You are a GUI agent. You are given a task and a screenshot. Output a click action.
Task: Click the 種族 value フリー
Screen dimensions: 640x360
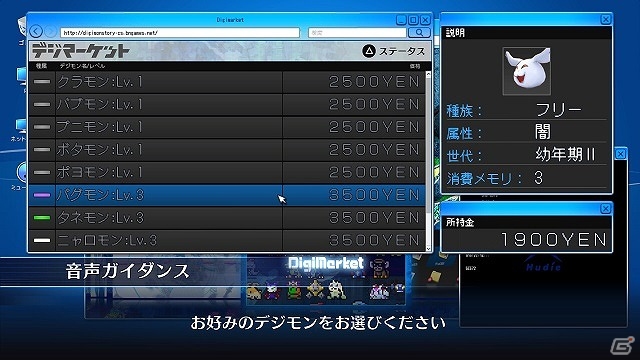click(x=558, y=109)
